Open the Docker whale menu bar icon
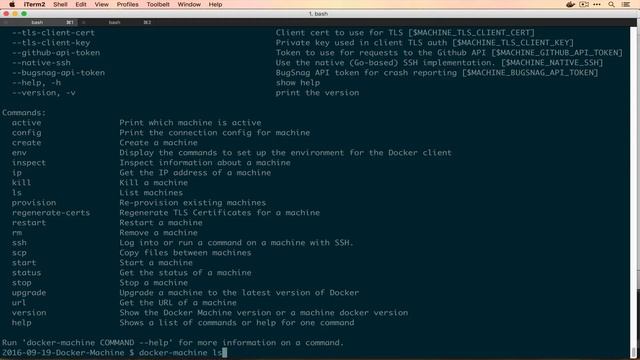Image resolution: width=640 pixels, height=360 pixels. click(570, 4)
